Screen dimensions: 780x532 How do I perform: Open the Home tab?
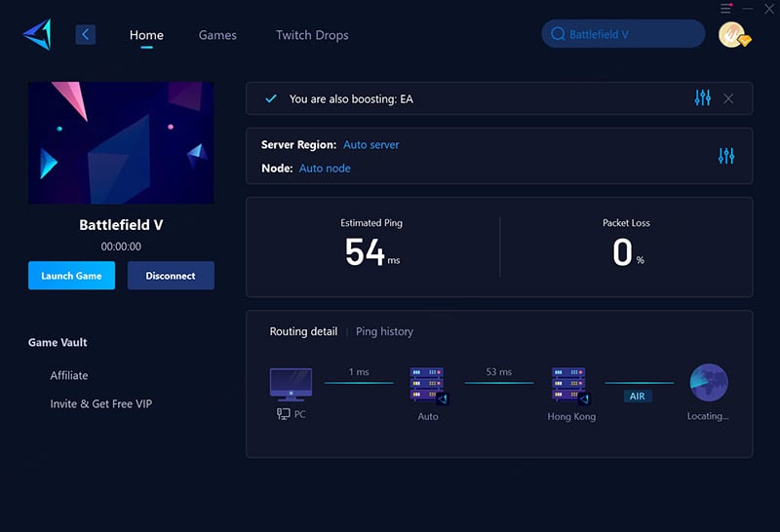tap(146, 35)
